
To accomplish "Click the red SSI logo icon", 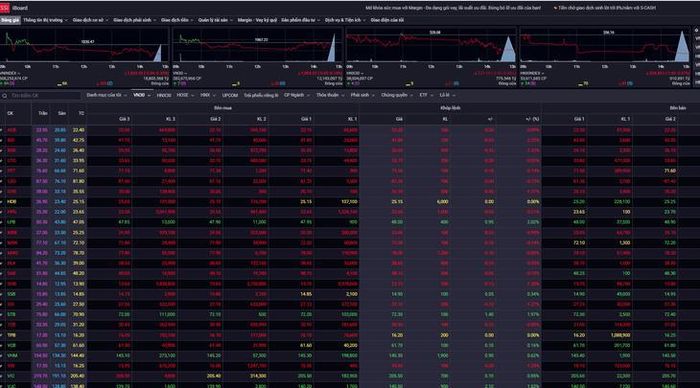I will tap(5, 8).
